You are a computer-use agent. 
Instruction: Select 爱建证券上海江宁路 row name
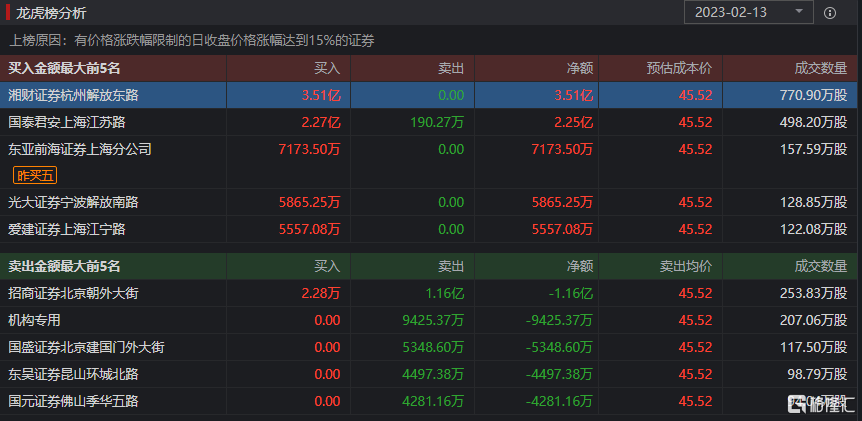click(x=67, y=229)
